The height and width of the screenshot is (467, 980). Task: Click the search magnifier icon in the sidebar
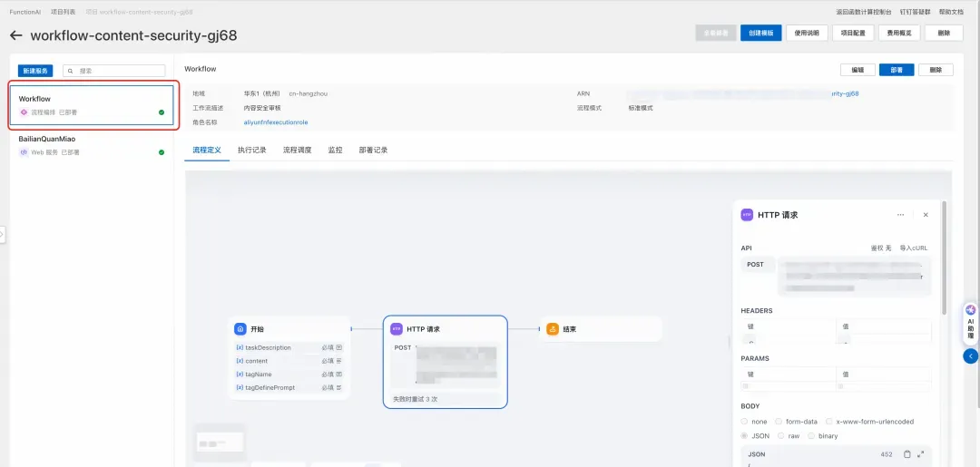(71, 71)
